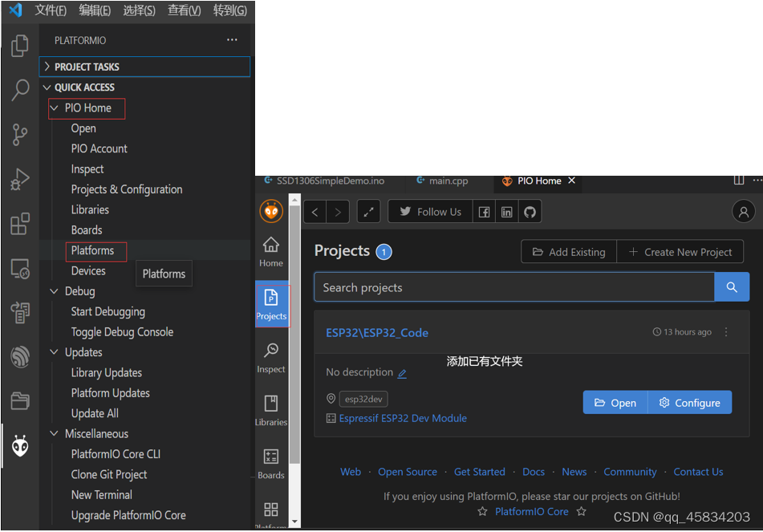763x532 pixels.
Task: Select Projects in PIO Home sidebar
Action: point(271,306)
